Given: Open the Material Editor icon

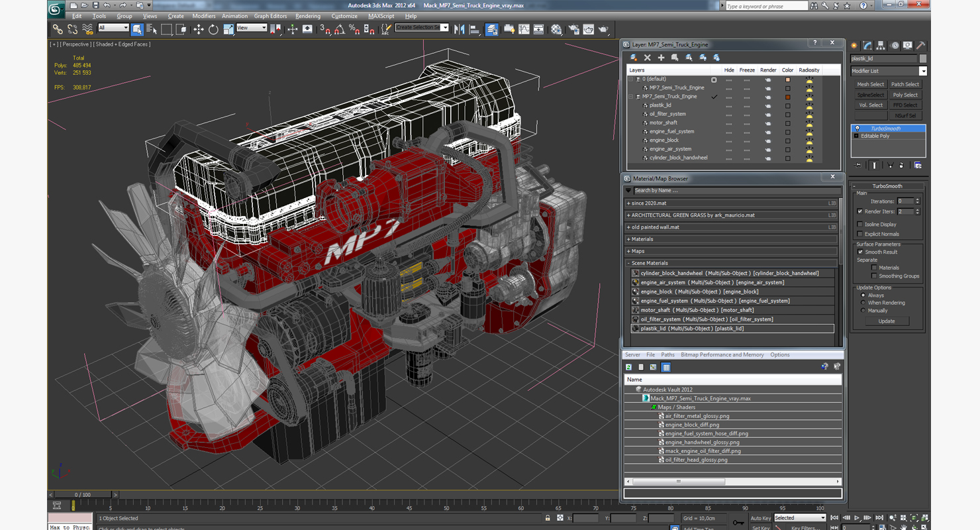Looking at the screenshot, I should coord(556,29).
